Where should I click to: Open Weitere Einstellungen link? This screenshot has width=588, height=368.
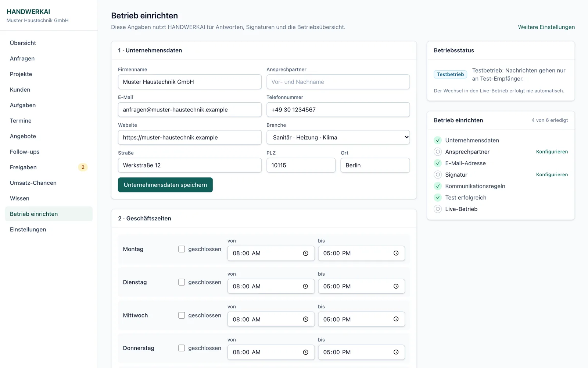[546, 27]
